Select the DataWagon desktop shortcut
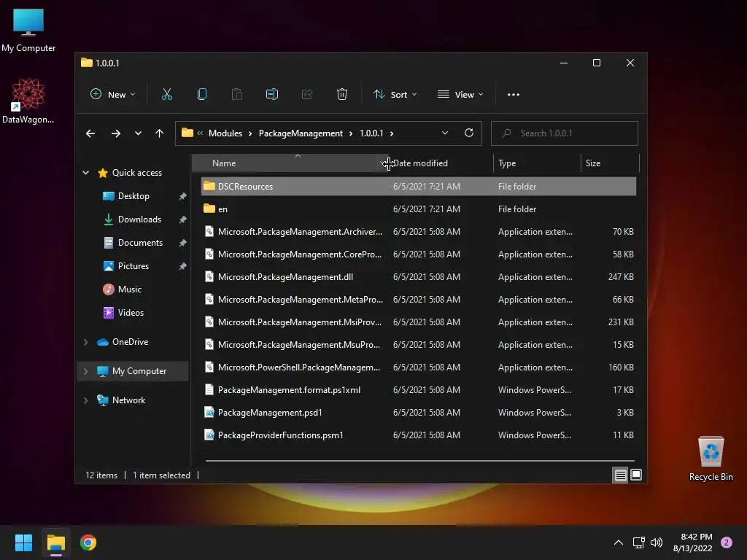This screenshot has height=560, width=747. point(28,101)
